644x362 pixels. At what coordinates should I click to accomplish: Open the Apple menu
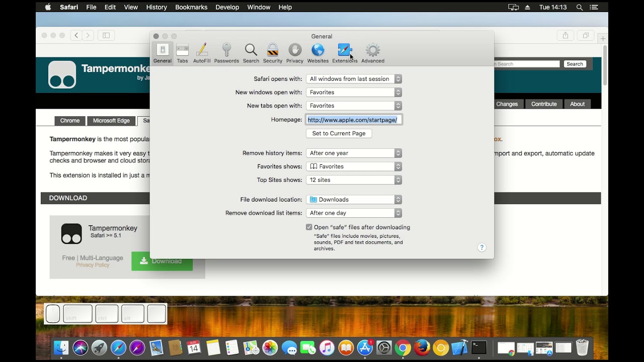(48, 7)
